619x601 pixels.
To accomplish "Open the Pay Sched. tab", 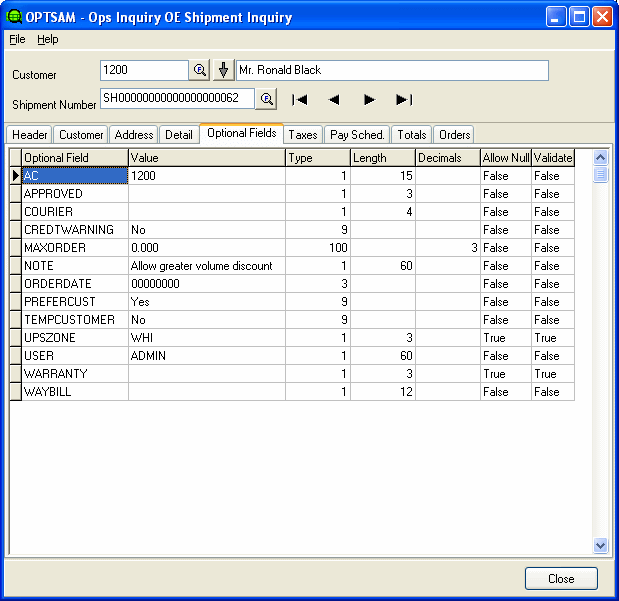I will coord(357,135).
